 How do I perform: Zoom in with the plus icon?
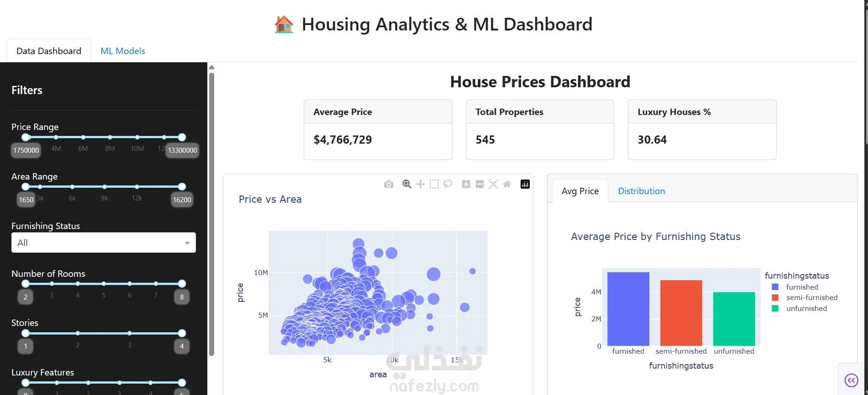(466, 184)
